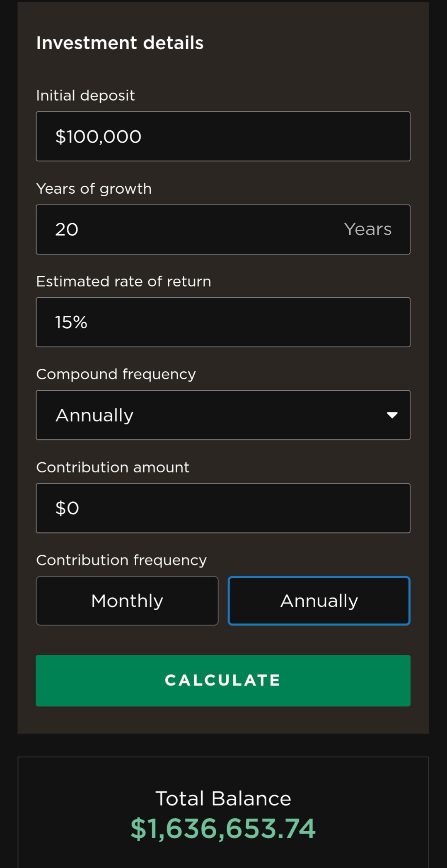Open the Compound frequency dropdown
The height and width of the screenshot is (868, 447).
coord(223,415)
